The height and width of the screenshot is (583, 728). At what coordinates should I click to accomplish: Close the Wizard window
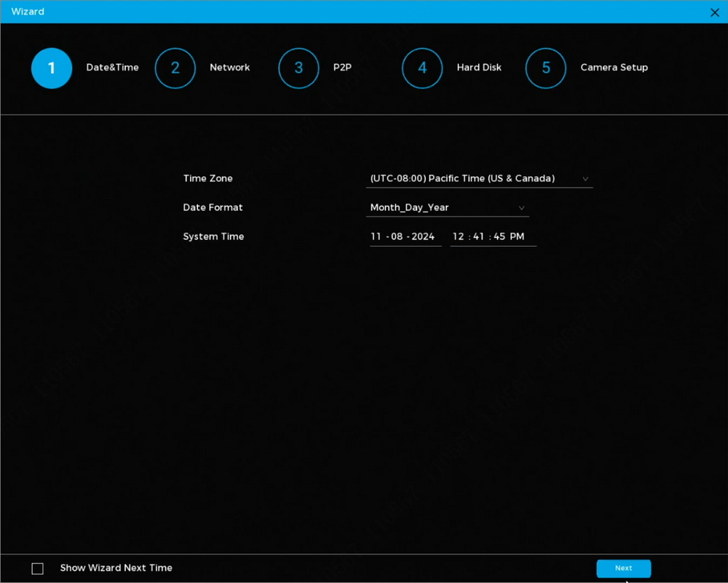coord(715,12)
